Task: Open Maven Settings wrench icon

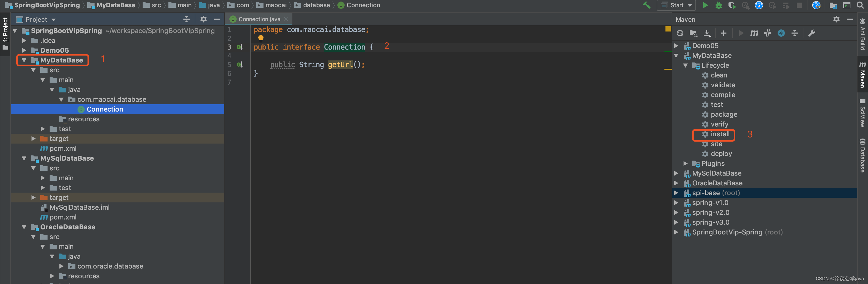Action: [811, 33]
